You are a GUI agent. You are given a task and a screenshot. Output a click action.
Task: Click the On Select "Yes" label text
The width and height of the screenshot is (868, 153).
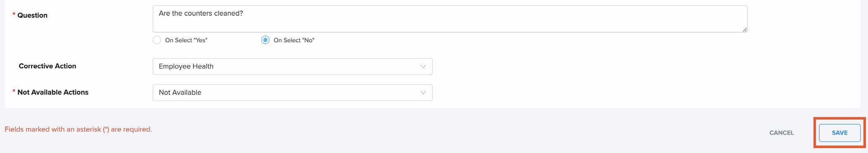pyautogui.click(x=186, y=40)
